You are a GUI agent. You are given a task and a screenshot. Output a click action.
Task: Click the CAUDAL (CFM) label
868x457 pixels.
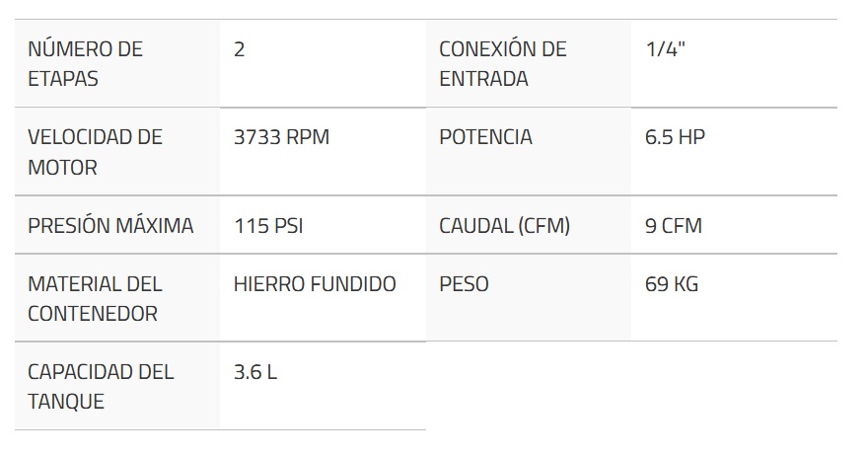click(504, 226)
